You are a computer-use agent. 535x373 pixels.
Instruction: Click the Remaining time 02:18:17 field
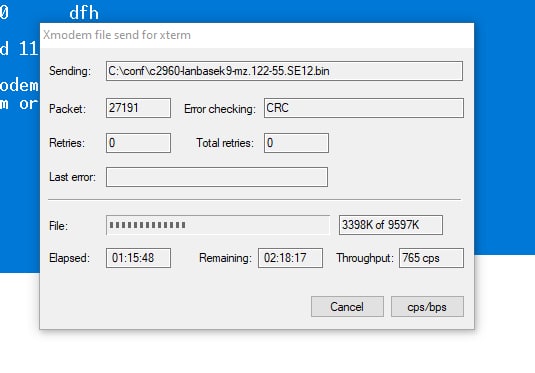pos(290,258)
